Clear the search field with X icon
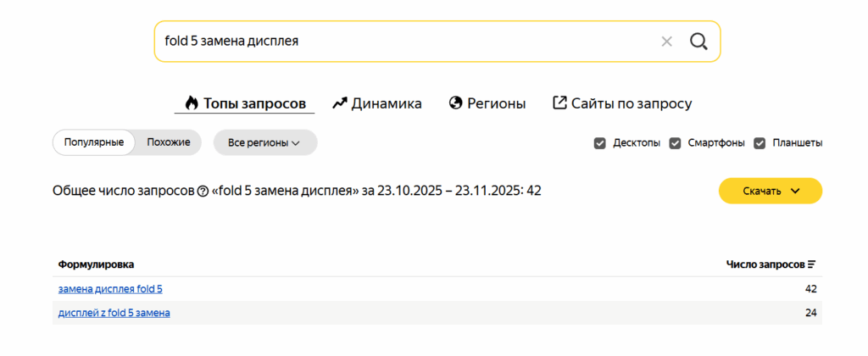Screen dimensions: 868x356 click(666, 42)
